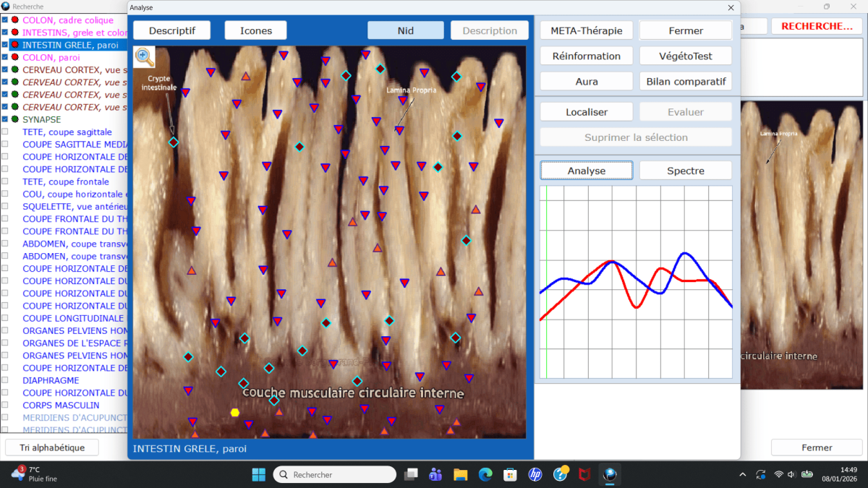Click the Tri alphabétique button
868x488 pixels.
[x=51, y=448]
